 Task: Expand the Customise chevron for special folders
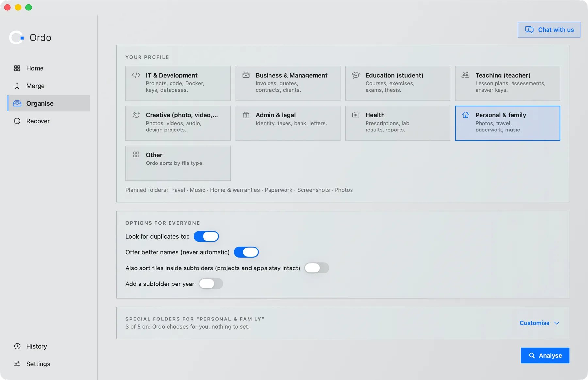coord(557,323)
